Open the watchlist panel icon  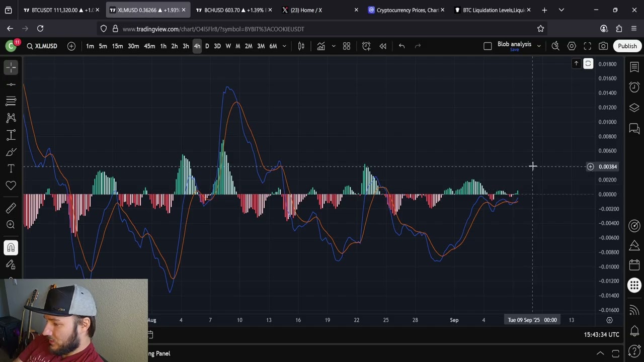coord(634,67)
